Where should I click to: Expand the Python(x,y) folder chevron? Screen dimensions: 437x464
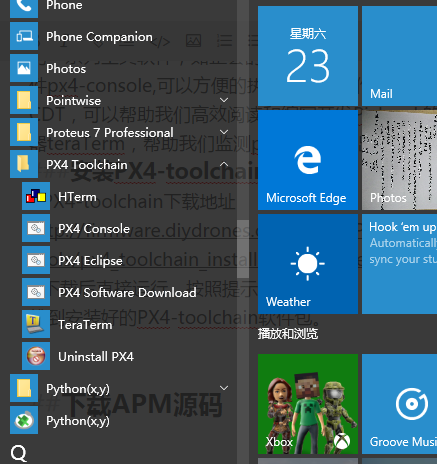[224, 388]
